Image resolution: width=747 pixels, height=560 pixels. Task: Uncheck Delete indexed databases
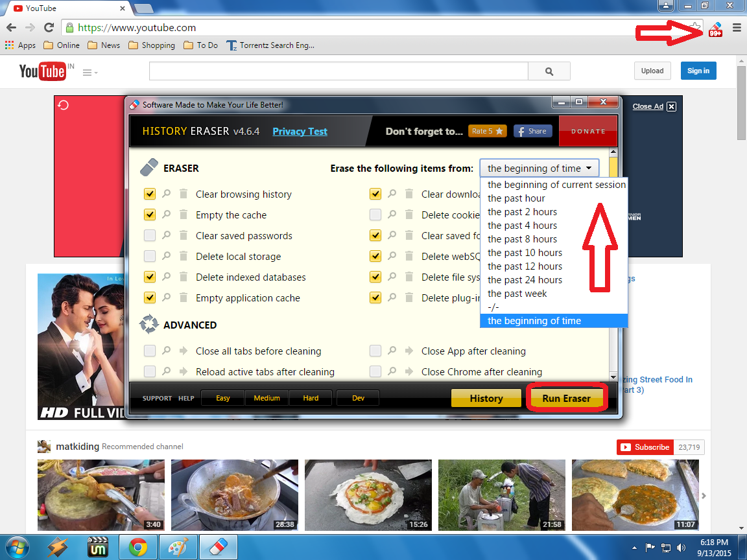(x=150, y=277)
